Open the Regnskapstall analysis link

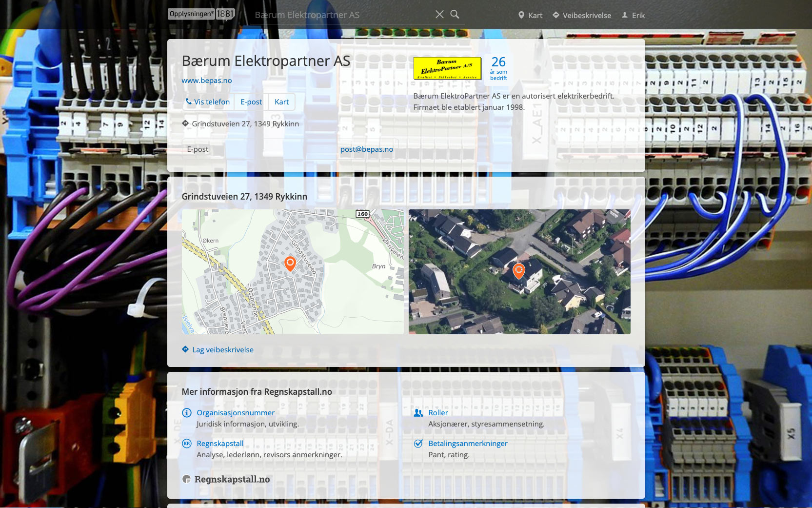tap(220, 444)
